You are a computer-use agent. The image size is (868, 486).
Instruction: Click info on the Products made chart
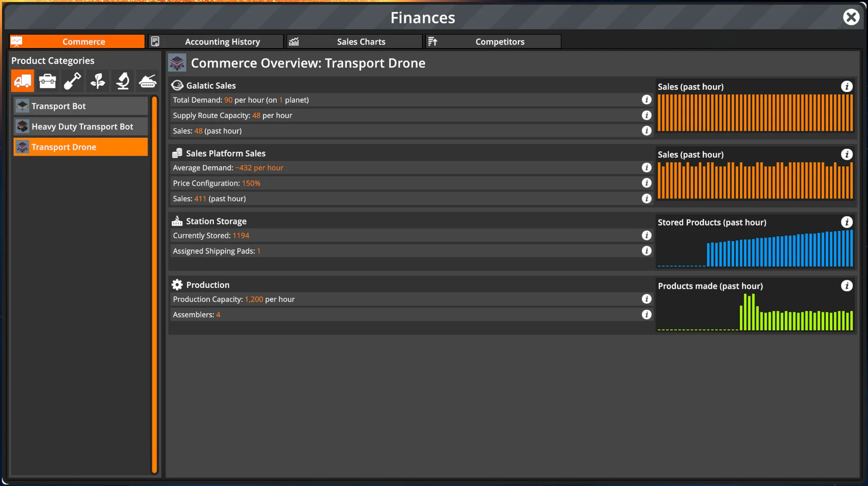846,286
